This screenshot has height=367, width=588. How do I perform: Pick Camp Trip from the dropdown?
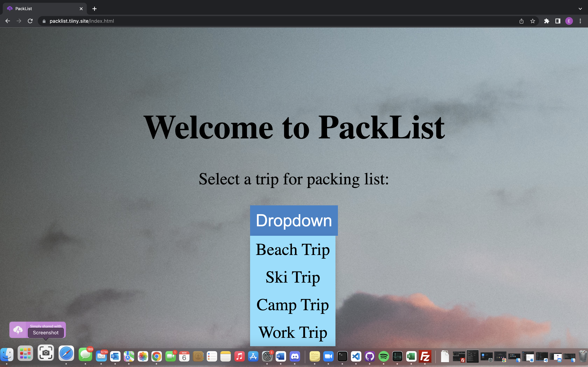[293, 305]
